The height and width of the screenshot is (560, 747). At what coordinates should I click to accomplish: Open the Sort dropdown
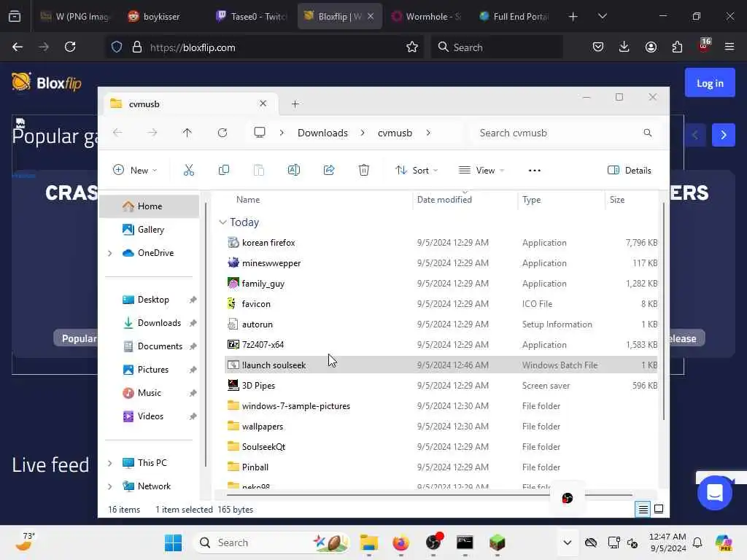click(417, 170)
